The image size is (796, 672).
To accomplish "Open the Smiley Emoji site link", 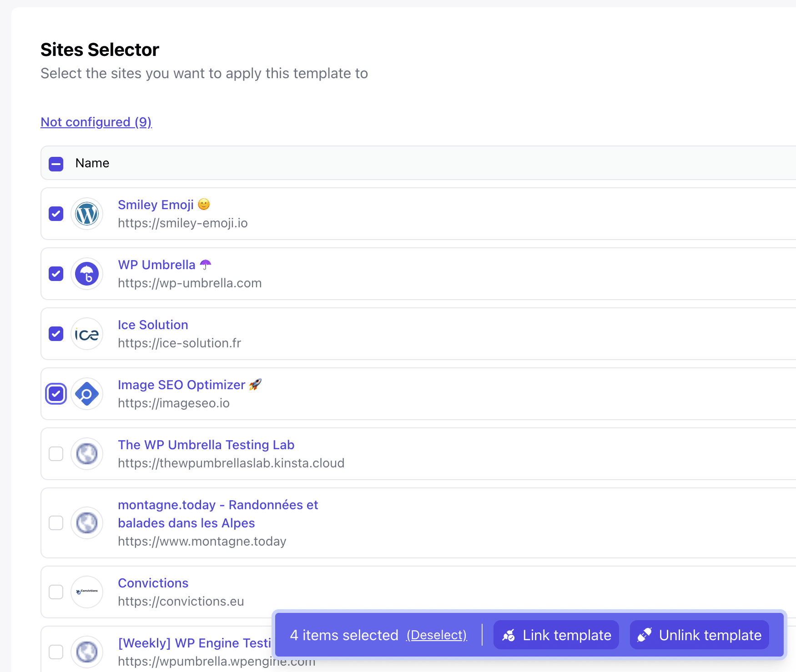I will click(x=164, y=205).
